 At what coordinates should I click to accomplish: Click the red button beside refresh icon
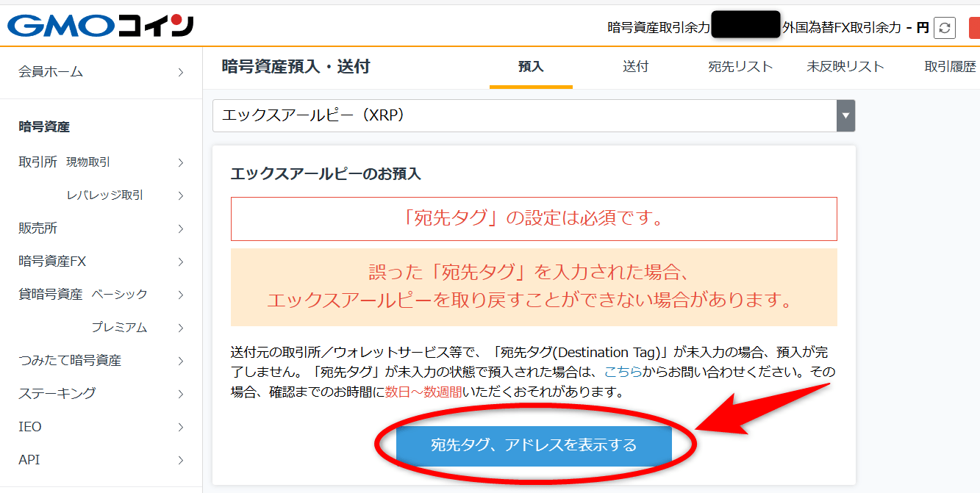[x=974, y=28]
